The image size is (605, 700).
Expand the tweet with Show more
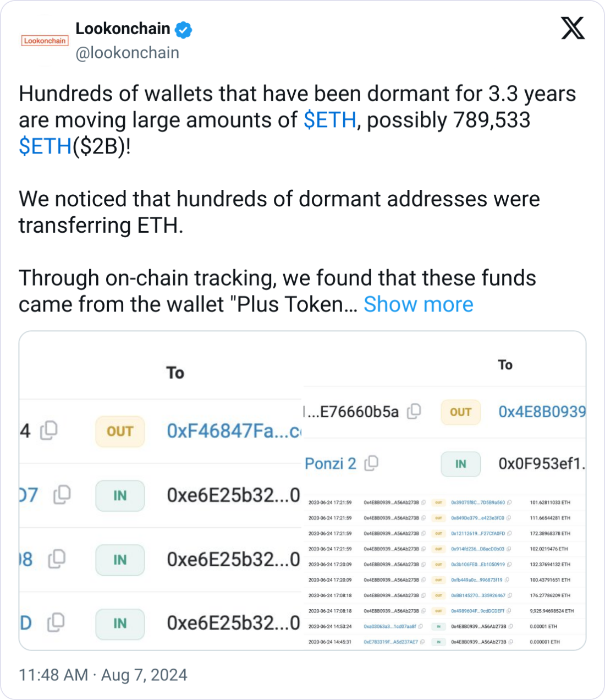(x=418, y=304)
